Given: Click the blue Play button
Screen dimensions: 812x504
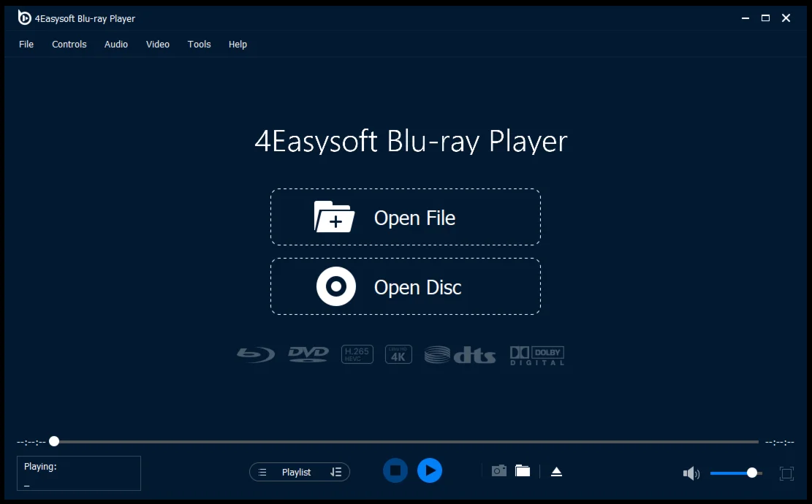Looking at the screenshot, I should point(430,471).
